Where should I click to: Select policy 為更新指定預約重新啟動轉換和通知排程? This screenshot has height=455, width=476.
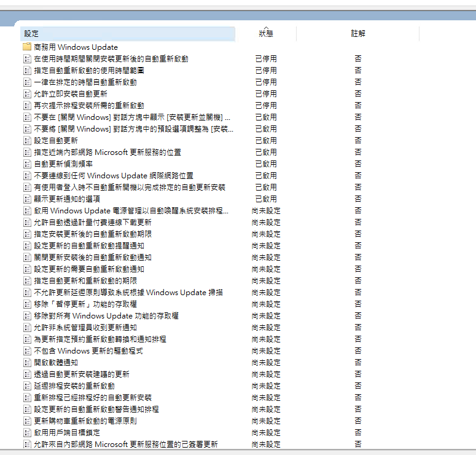[100, 339]
